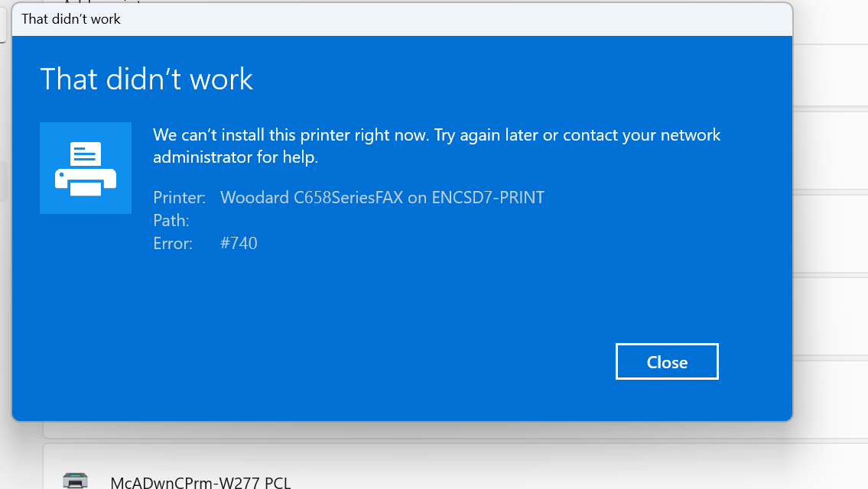Click the 'Path:' field label
This screenshot has height=489, width=868.
[171, 221]
